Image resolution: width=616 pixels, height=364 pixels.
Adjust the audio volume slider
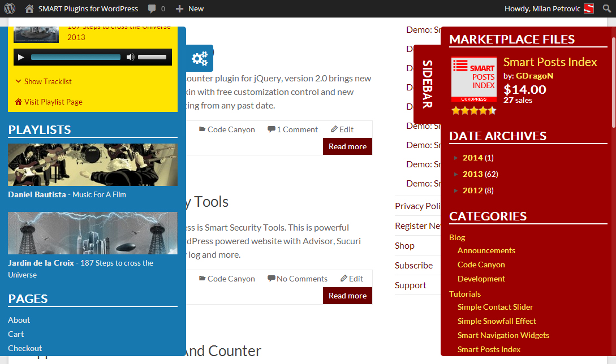click(x=152, y=57)
